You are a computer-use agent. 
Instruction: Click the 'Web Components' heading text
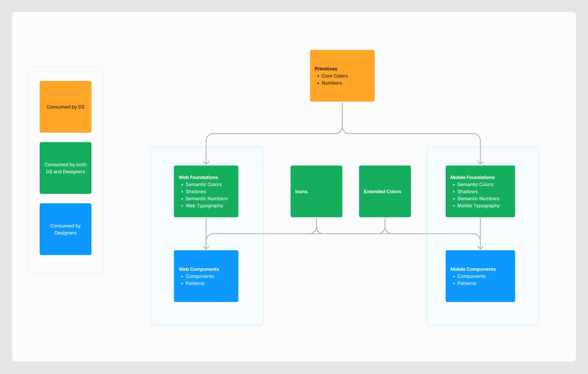(199, 269)
